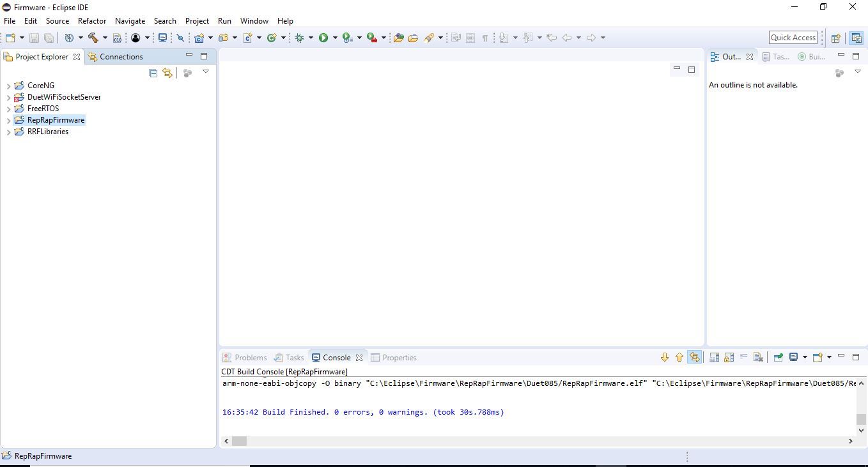Open the Project menu

tap(197, 21)
